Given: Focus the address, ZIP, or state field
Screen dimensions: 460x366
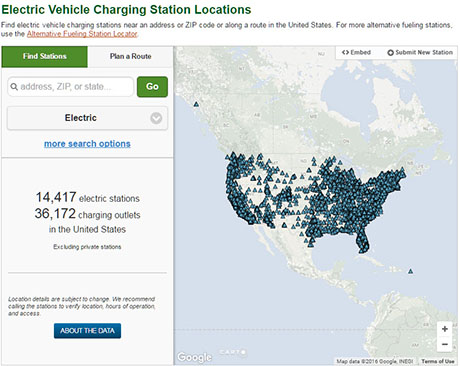Looking at the screenshot, I should point(70,87).
